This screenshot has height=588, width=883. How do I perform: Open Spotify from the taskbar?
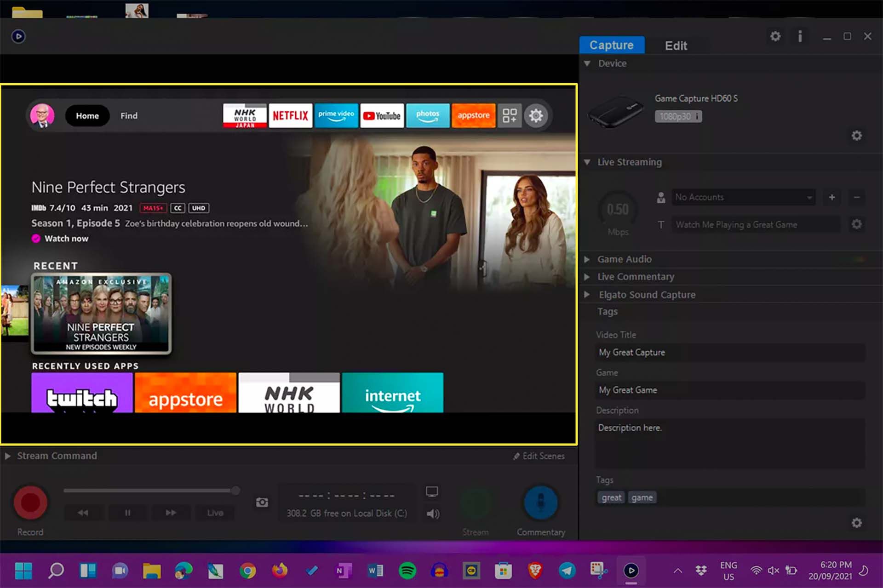tap(407, 571)
